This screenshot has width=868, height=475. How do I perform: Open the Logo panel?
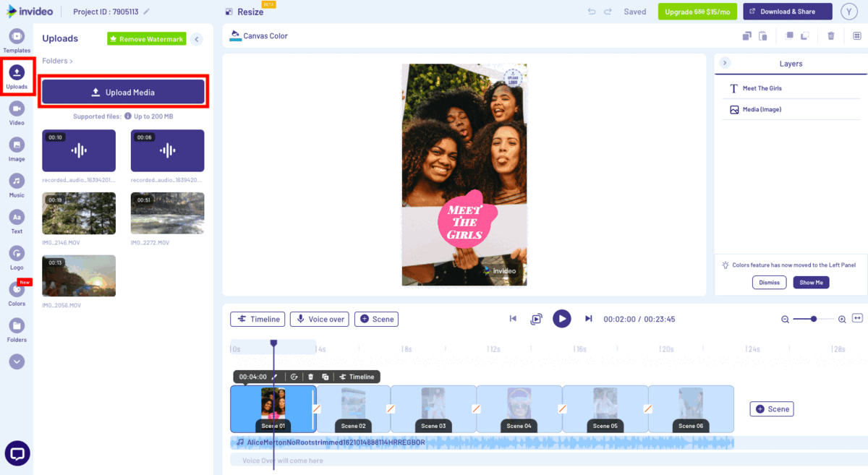pos(17,255)
